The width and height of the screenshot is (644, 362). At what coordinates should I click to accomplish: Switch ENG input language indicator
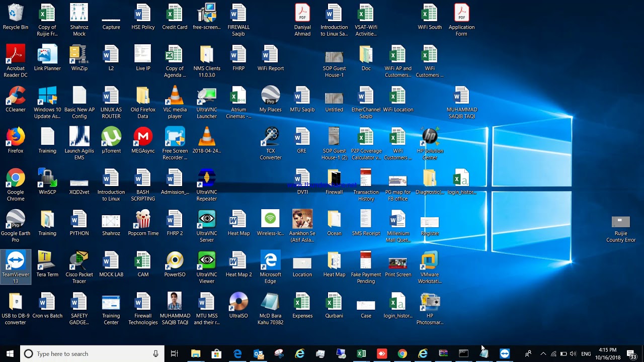586,354
